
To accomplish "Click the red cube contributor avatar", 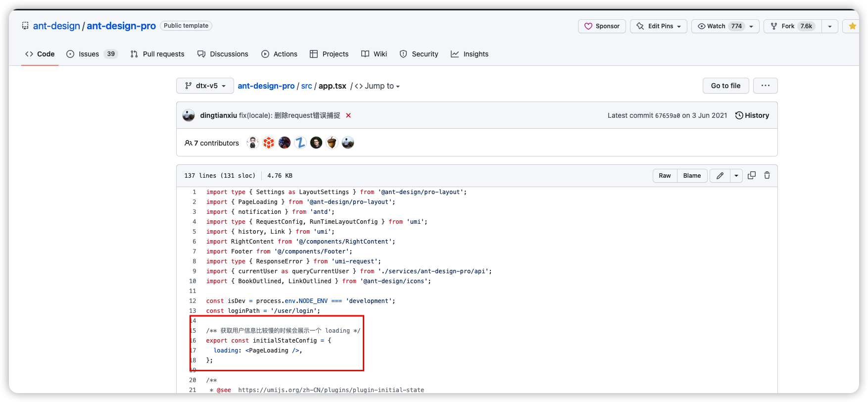I will tap(269, 143).
